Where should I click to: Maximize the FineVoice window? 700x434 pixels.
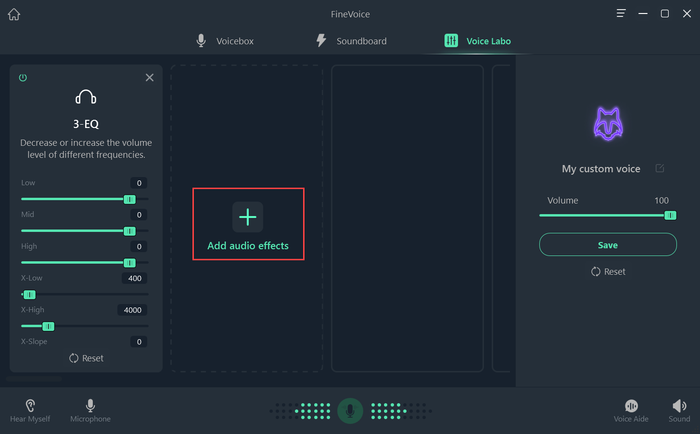click(x=665, y=13)
